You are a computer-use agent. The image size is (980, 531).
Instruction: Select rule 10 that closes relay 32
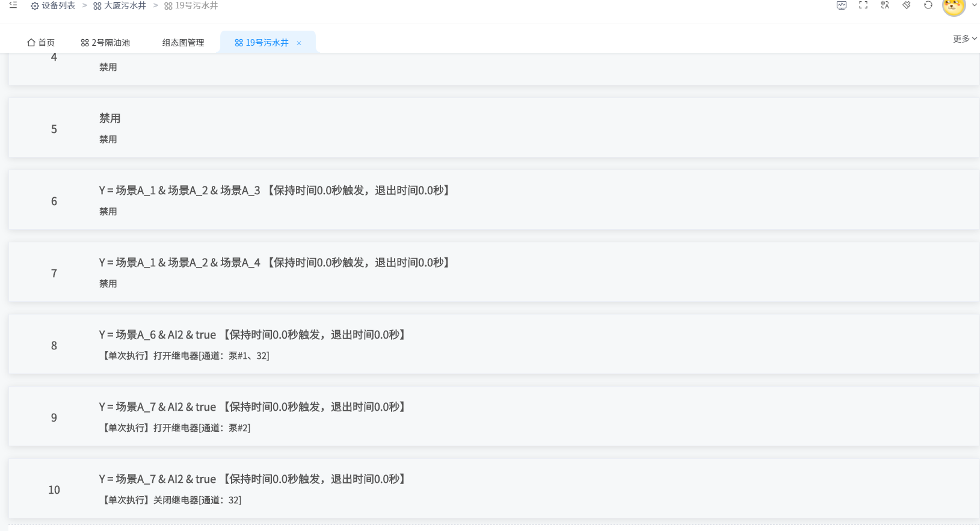coord(253,479)
